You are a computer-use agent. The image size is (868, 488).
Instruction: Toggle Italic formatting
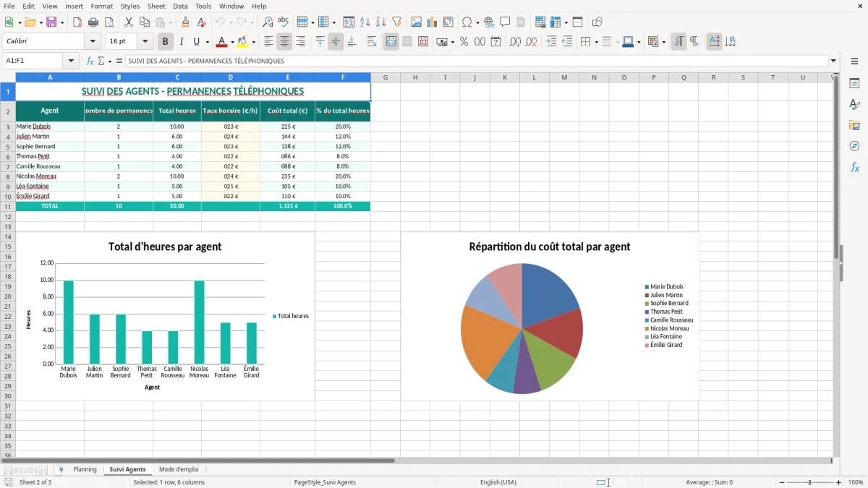[x=181, y=42]
